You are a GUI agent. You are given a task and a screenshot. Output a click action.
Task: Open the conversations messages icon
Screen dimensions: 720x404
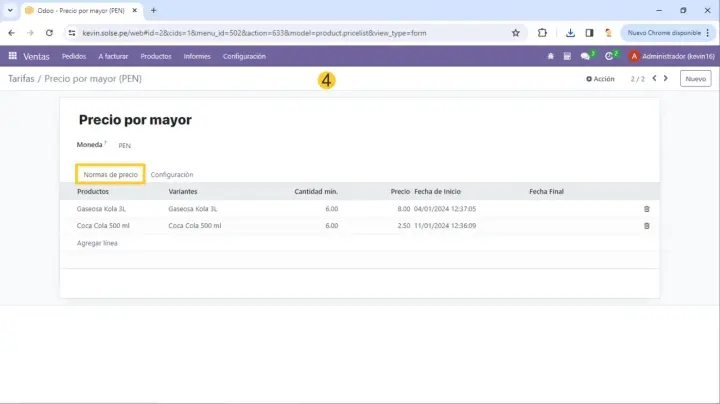586,56
